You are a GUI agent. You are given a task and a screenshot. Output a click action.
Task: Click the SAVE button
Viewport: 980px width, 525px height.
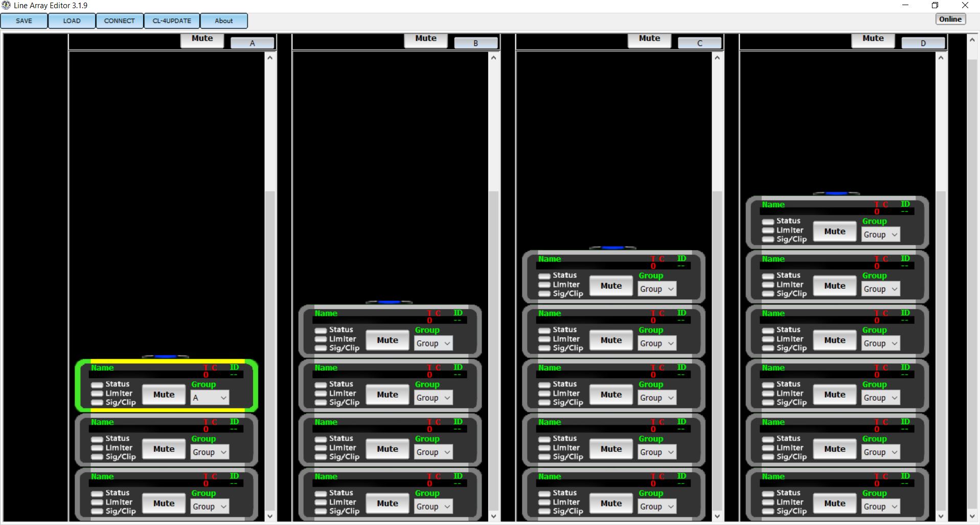click(x=24, y=21)
